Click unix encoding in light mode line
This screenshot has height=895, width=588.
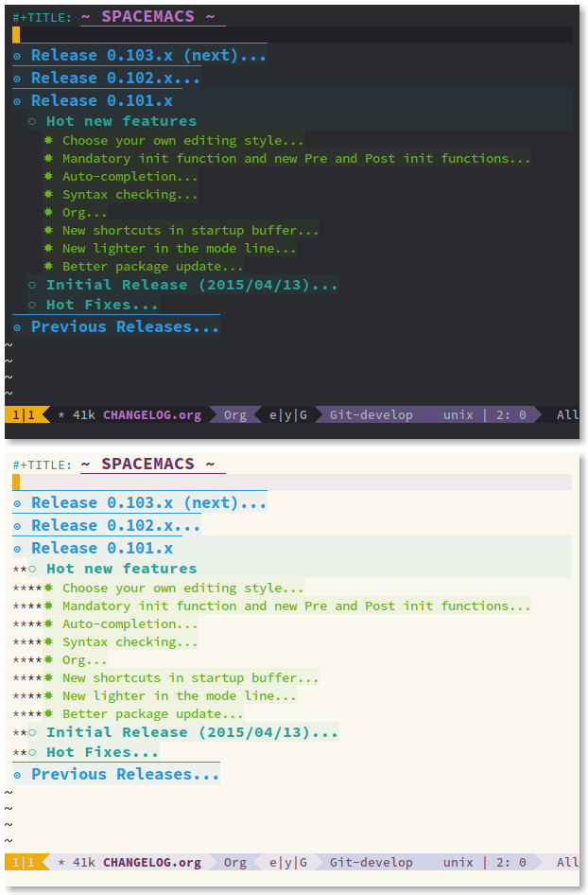pos(458,863)
